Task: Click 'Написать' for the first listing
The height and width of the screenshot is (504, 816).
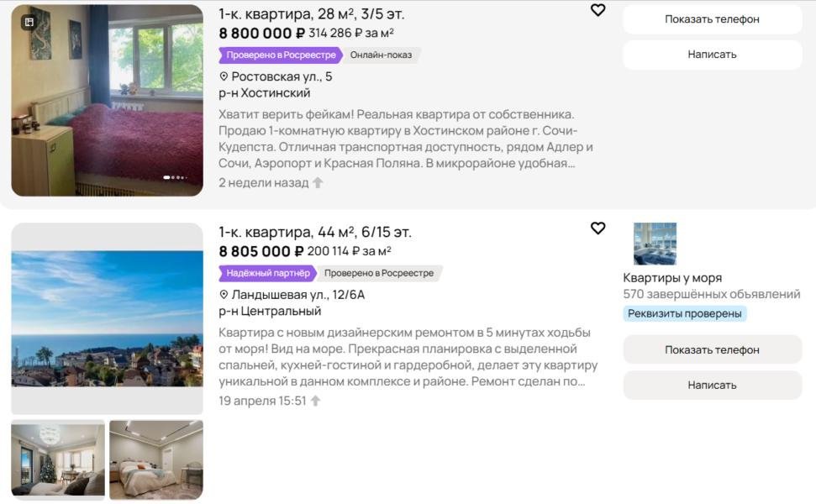Action: (711, 54)
